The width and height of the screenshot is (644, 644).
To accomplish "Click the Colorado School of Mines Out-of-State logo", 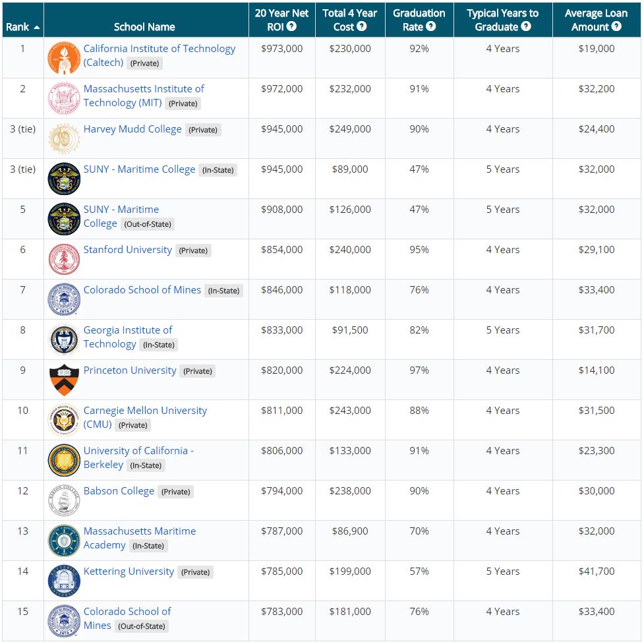I will [64, 622].
